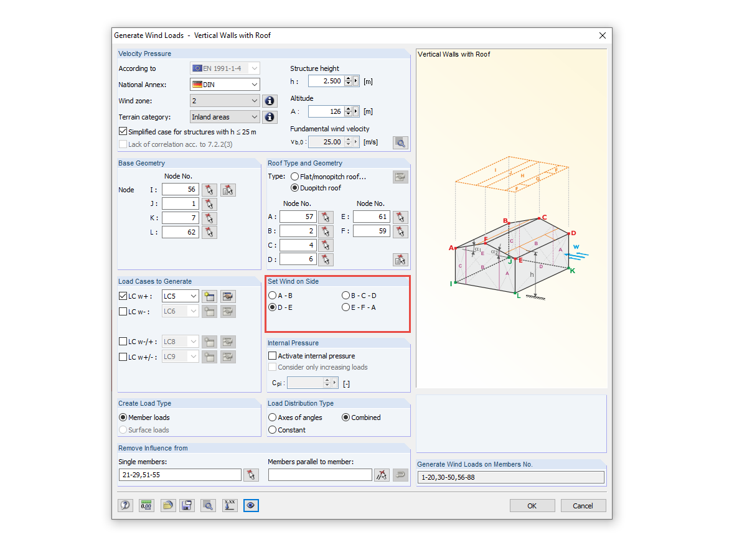
Task: Set wind on side B - C - D
Action: (345, 296)
